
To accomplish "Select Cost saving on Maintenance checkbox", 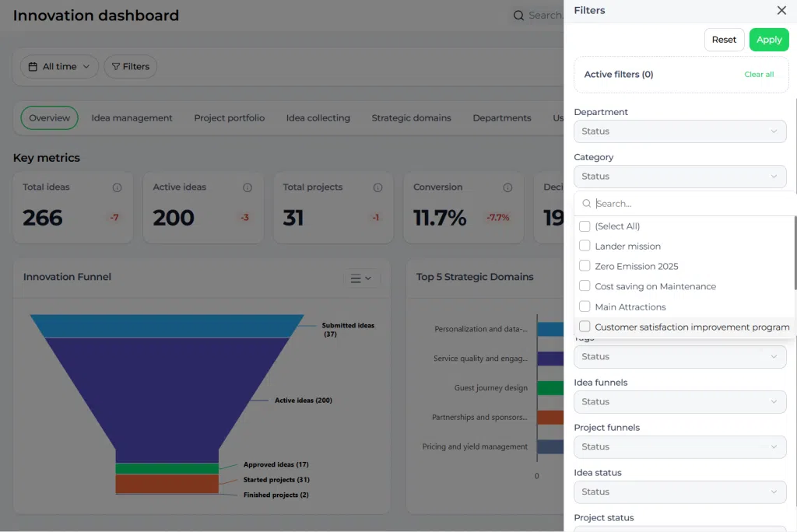I will (585, 286).
